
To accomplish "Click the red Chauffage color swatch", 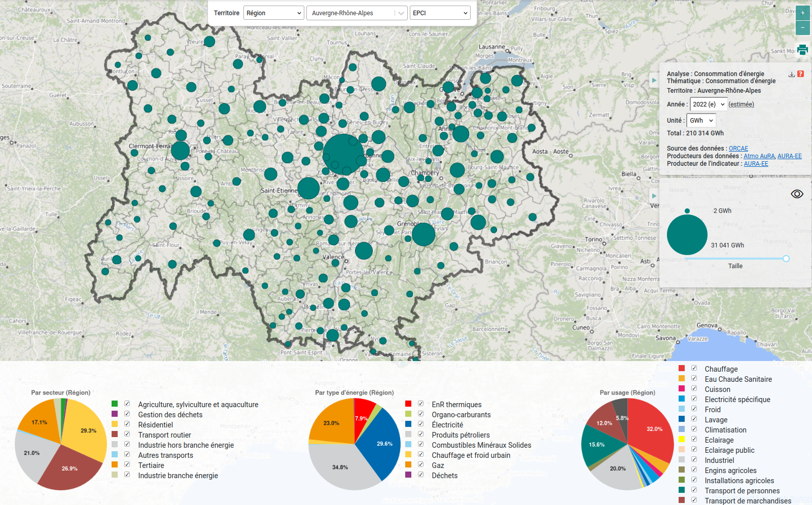I will (x=682, y=368).
